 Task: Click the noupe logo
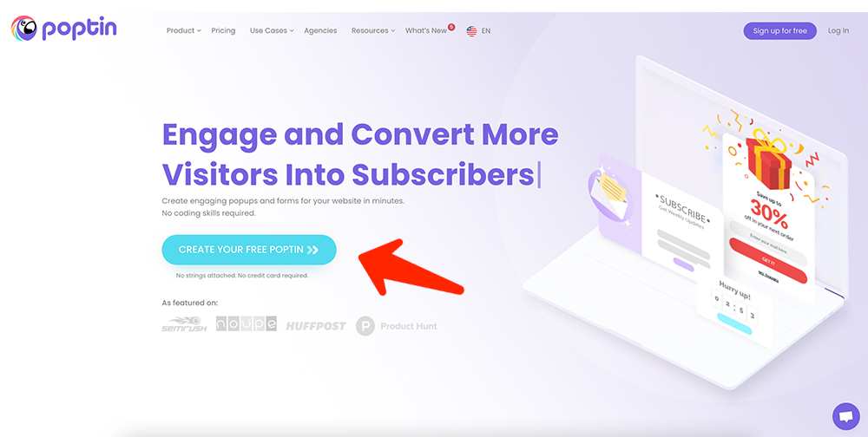pyautogui.click(x=247, y=323)
